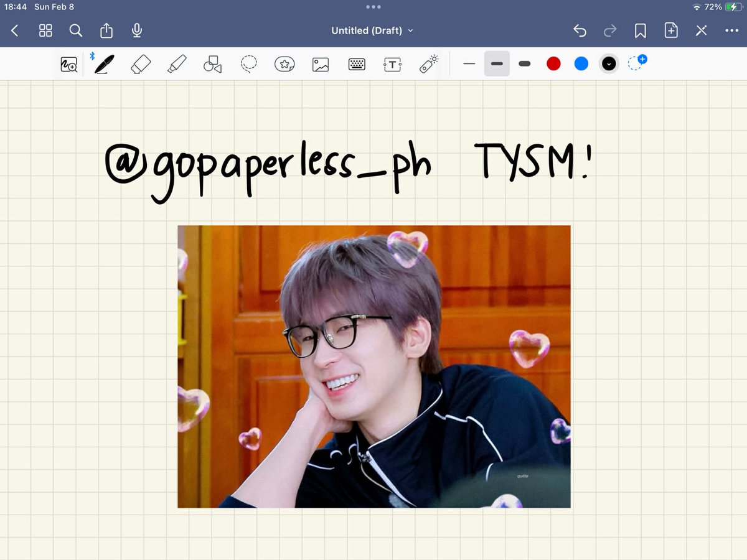
Task: Tap the three-dot multitasking handle at top
Action: (374, 7)
